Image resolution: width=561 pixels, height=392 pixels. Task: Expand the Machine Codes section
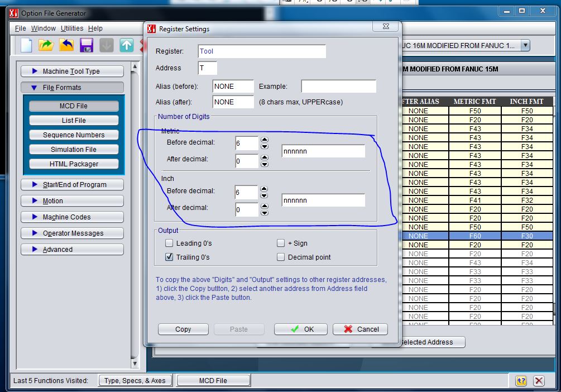pos(72,217)
